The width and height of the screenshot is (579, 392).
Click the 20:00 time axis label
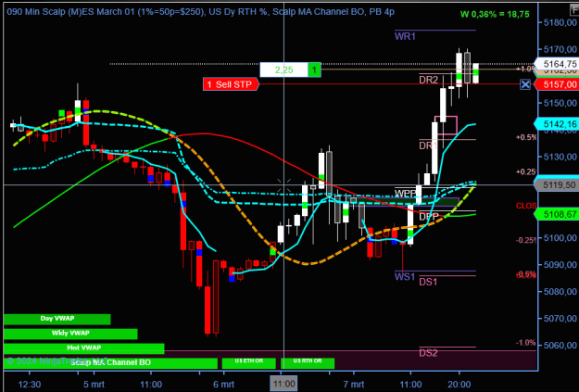coord(459,385)
